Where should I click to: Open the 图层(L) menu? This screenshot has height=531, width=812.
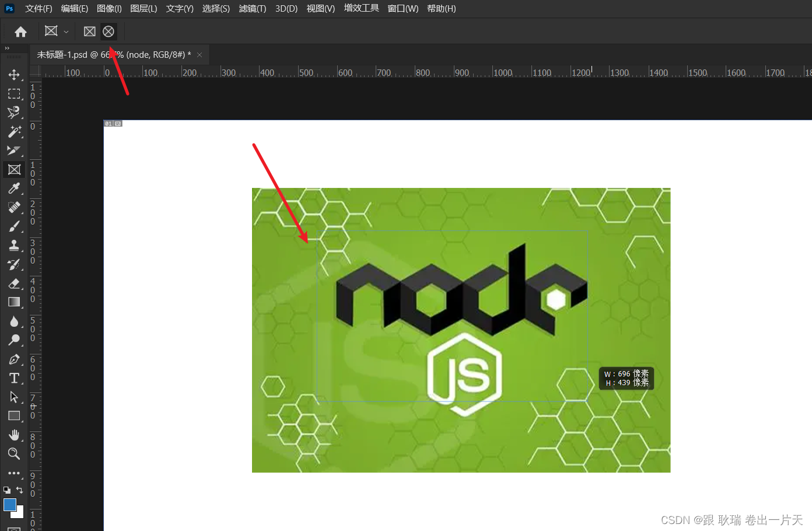point(143,9)
